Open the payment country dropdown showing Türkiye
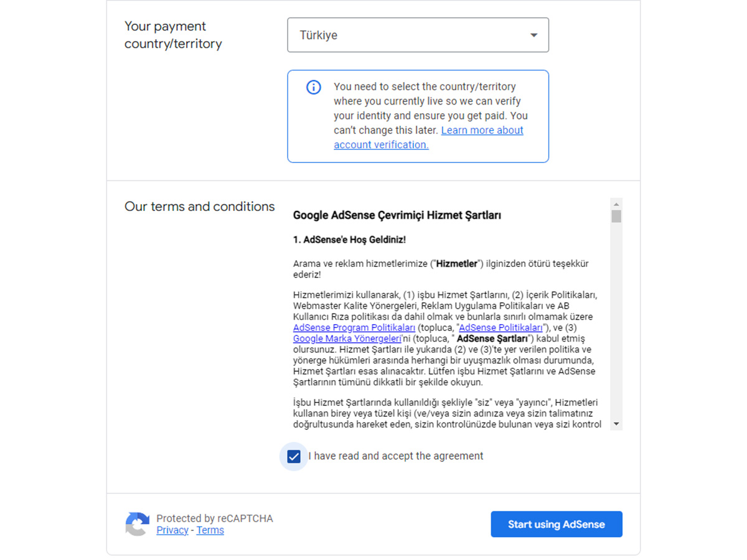Screen dimensions: 747x560 pyautogui.click(x=418, y=35)
